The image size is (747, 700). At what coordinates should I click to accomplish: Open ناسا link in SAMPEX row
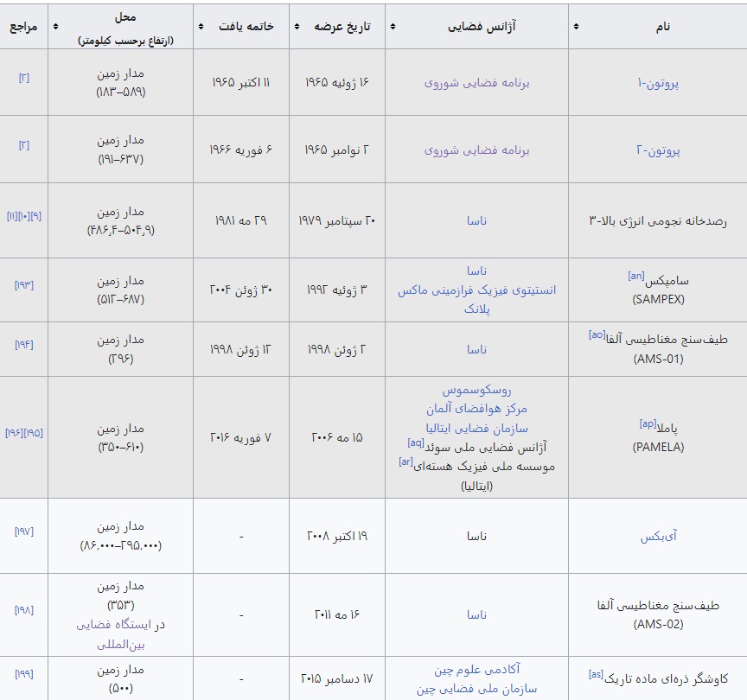[476, 271]
